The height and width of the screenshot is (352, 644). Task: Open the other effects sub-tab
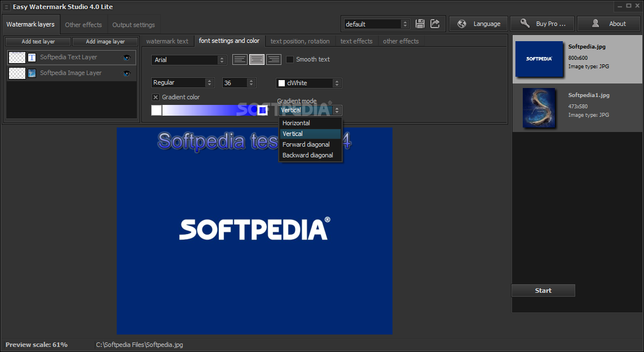coord(401,41)
